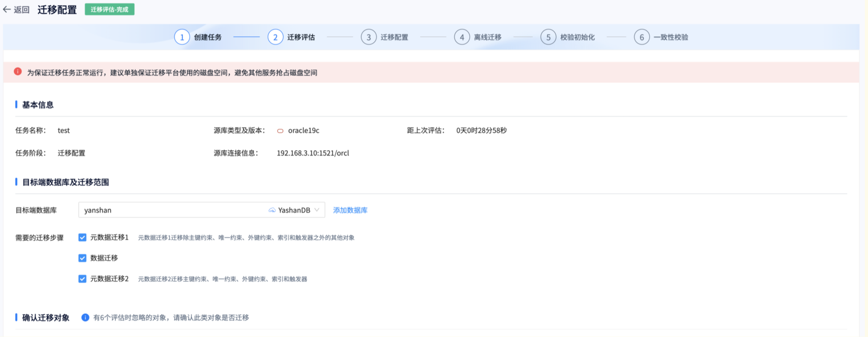Click the 离线迁移 step label
Viewport: 868px width, 337px height.
[x=487, y=37]
